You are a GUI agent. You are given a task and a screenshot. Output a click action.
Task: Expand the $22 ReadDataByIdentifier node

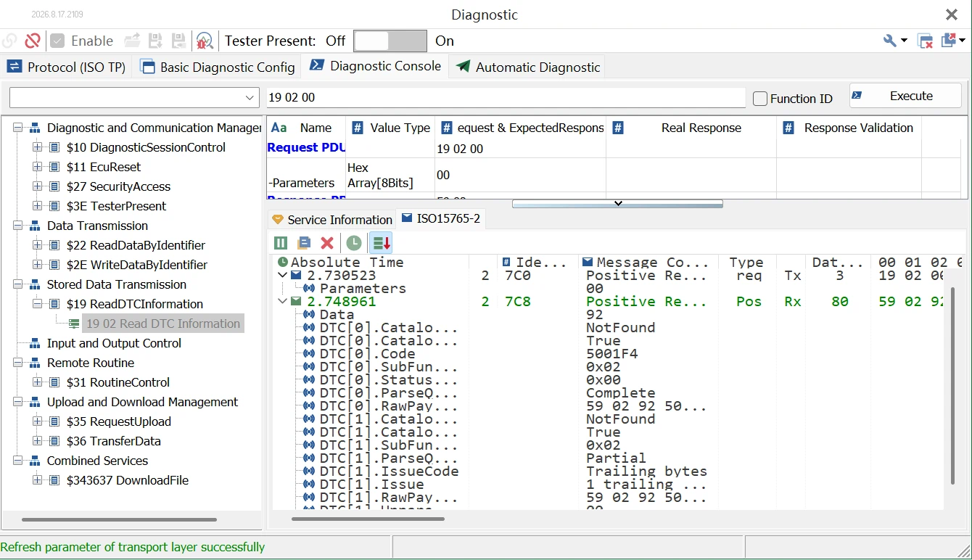coord(38,245)
